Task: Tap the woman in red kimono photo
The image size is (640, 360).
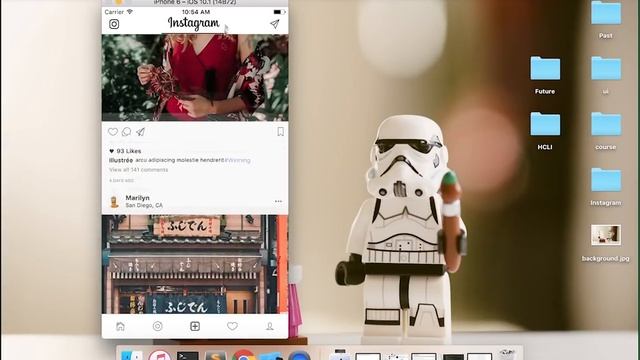Action: [195, 78]
